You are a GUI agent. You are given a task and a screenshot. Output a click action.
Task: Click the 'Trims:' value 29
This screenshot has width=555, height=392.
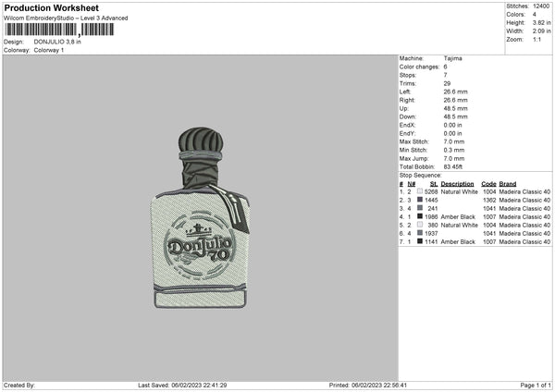point(447,83)
